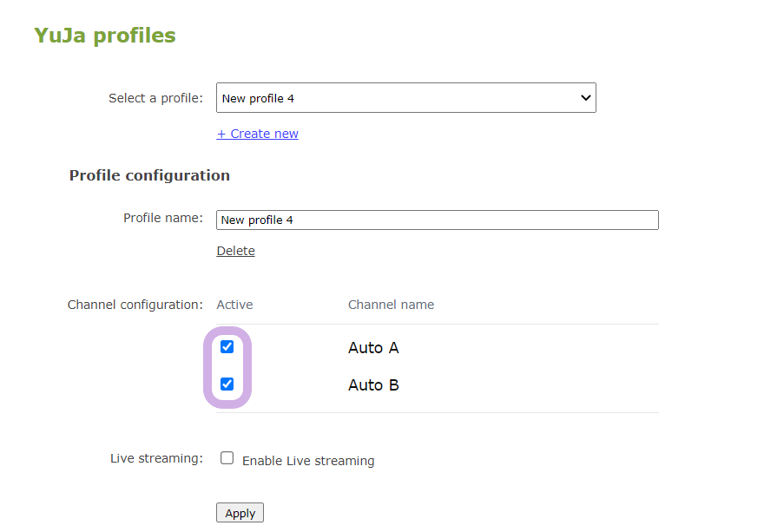Click the "Select a profile:" label

pyautogui.click(x=155, y=98)
